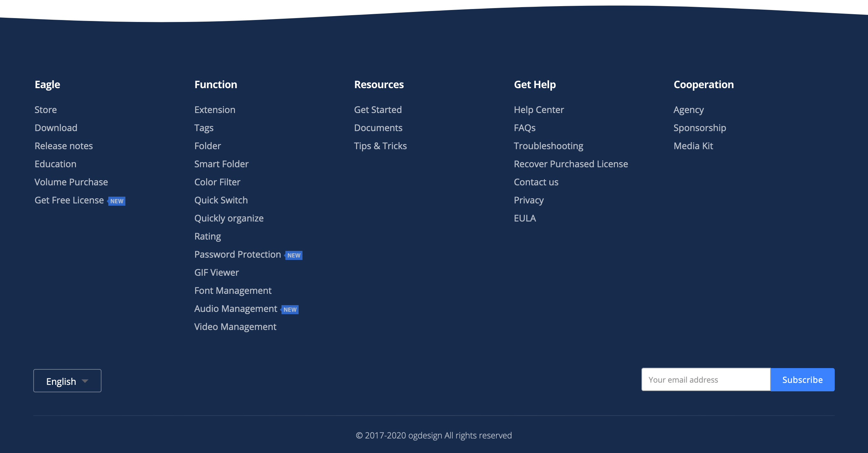Open the Education page link

pyautogui.click(x=55, y=164)
